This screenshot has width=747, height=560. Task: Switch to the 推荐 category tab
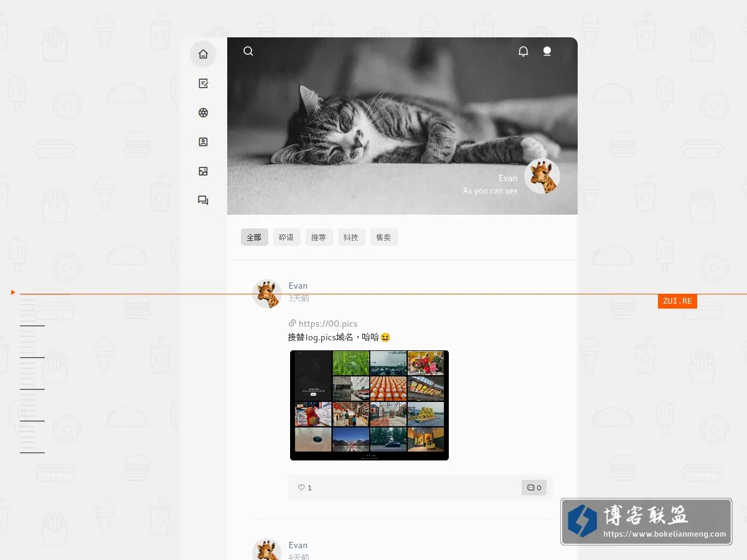click(319, 237)
